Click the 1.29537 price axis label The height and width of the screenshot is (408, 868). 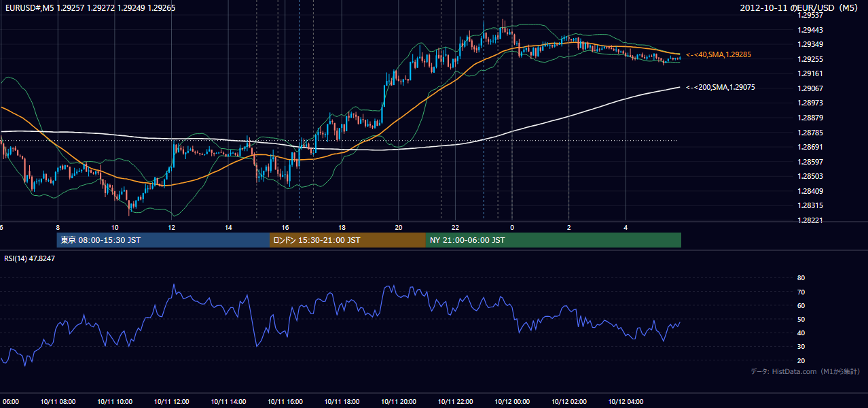[809, 15]
